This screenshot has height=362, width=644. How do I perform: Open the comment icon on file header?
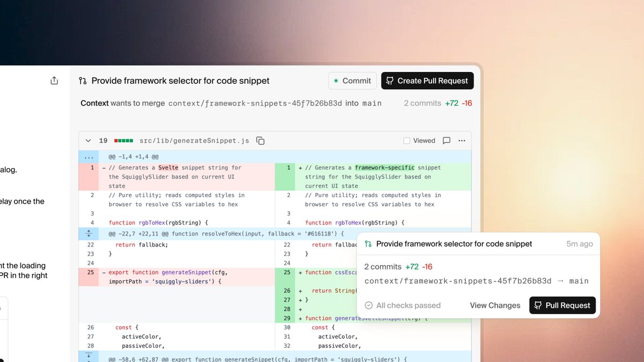[x=447, y=141]
